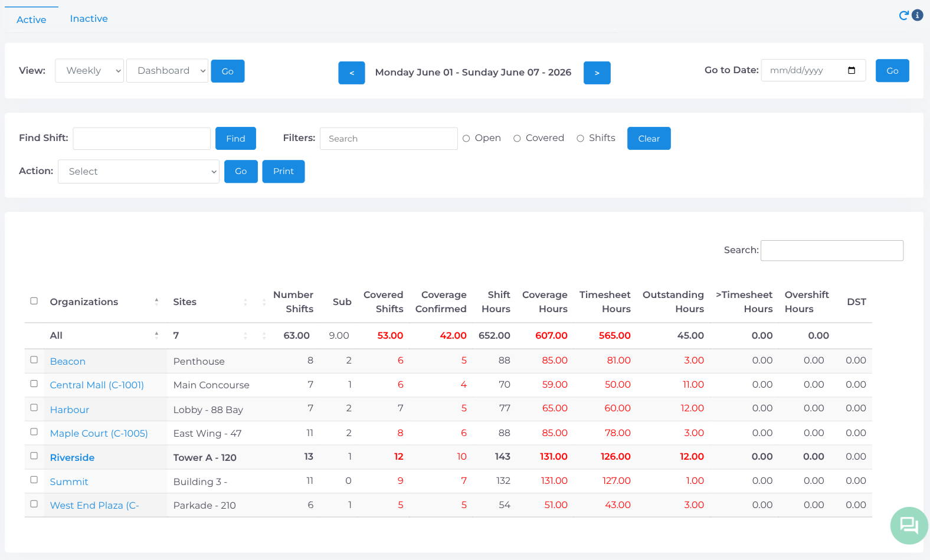This screenshot has height=560, width=930.
Task: Click the Print button
Action: pos(283,171)
